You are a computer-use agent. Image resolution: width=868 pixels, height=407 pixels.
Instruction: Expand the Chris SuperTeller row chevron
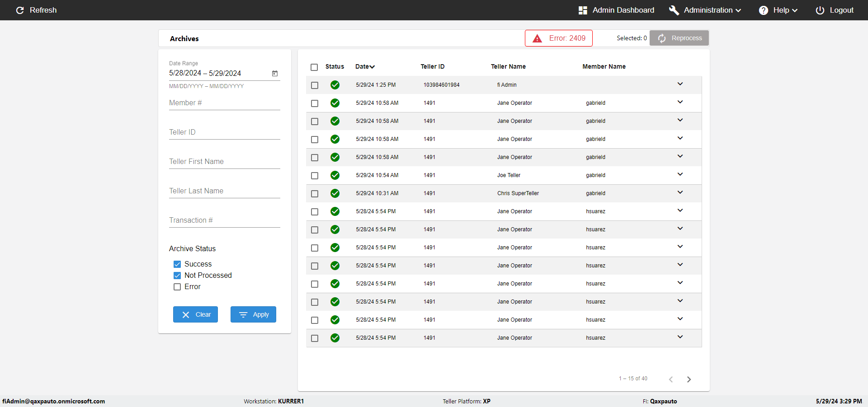(680, 192)
